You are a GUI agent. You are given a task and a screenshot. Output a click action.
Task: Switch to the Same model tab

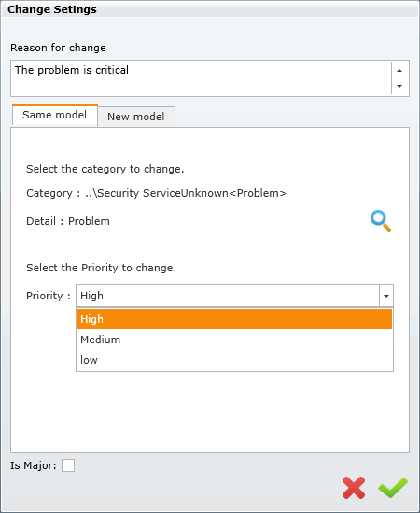[x=55, y=115]
